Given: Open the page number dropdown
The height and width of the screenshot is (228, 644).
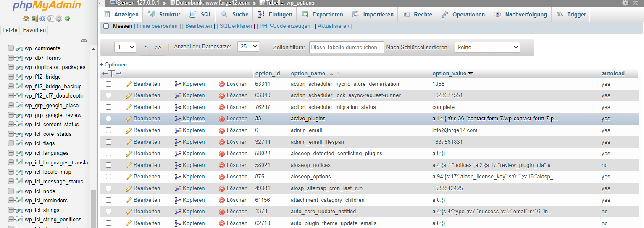Looking at the screenshot, I should pyautogui.click(x=125, y=47).
